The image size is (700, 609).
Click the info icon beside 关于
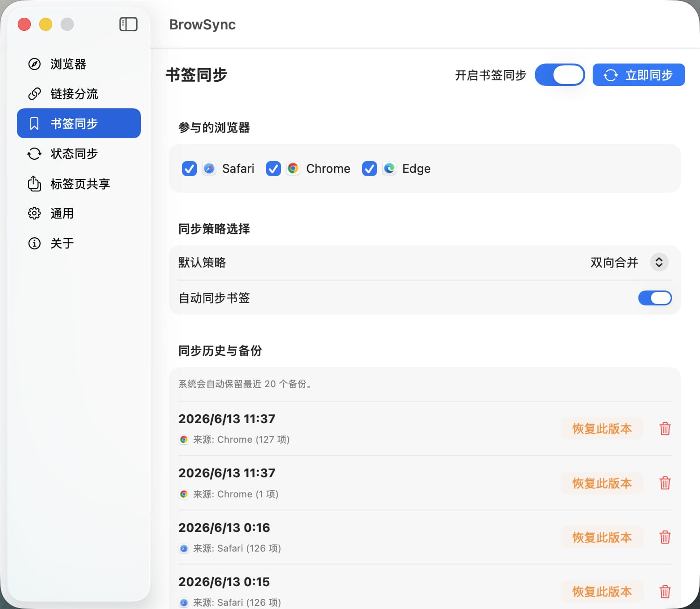(35, 243)
